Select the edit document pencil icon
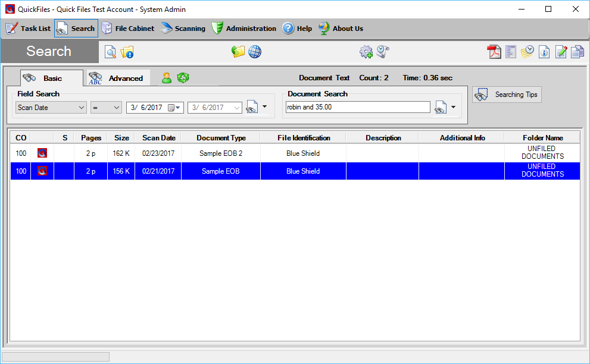 coord(560,52)
